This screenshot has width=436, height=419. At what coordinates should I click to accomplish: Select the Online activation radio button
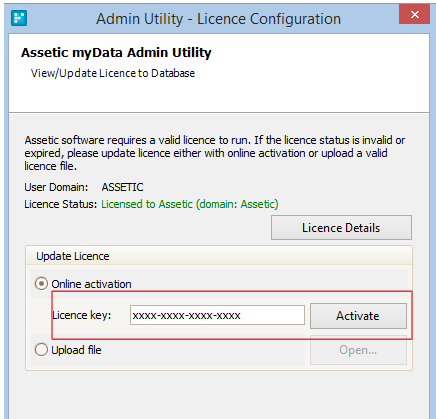click(x=41, y=284)
